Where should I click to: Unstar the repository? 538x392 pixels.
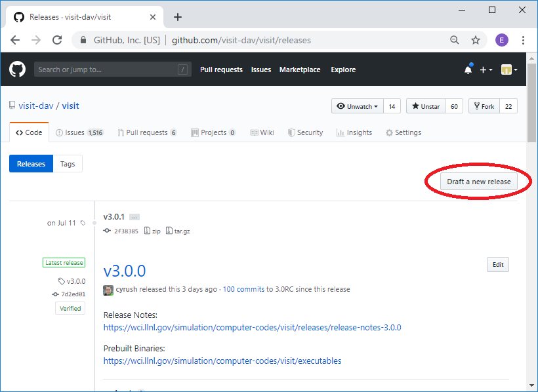(426, 106)
